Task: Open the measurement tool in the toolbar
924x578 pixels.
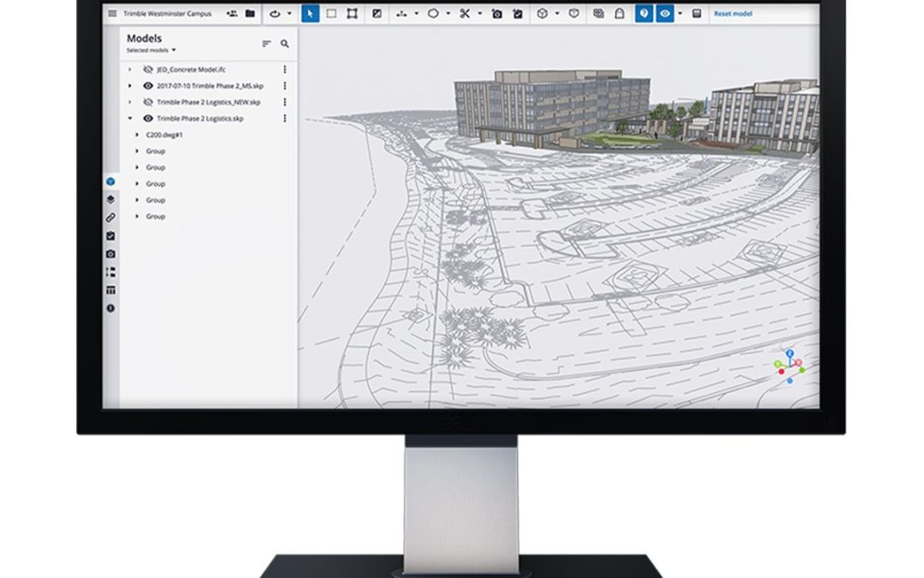Action: coord(400,13)
